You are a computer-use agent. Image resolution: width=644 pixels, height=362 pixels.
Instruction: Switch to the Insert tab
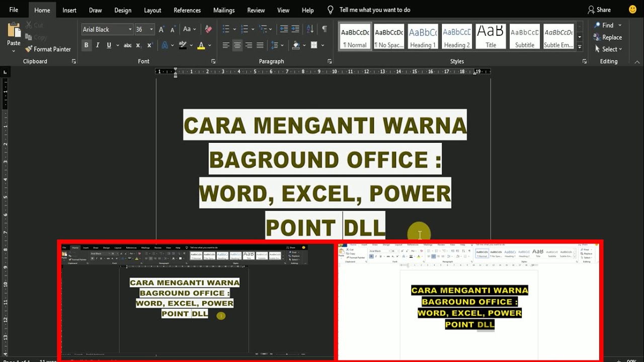tap(69, 10)
